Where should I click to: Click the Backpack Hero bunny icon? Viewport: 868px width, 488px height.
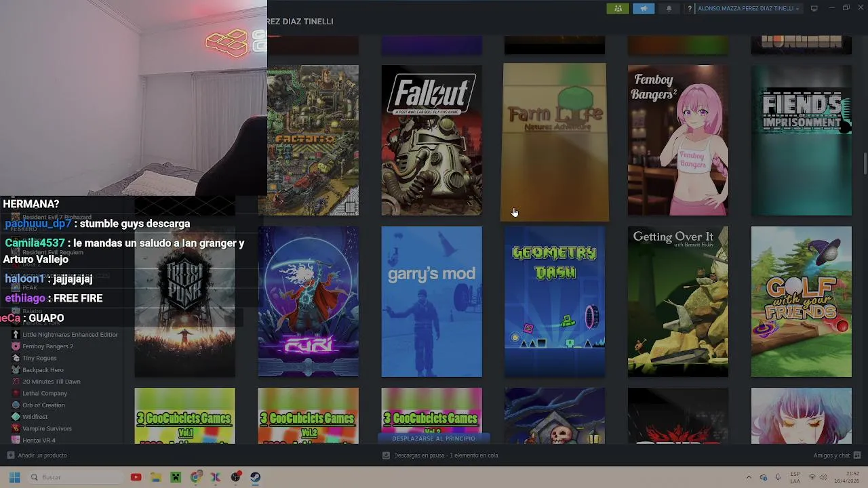pos(16,370)
